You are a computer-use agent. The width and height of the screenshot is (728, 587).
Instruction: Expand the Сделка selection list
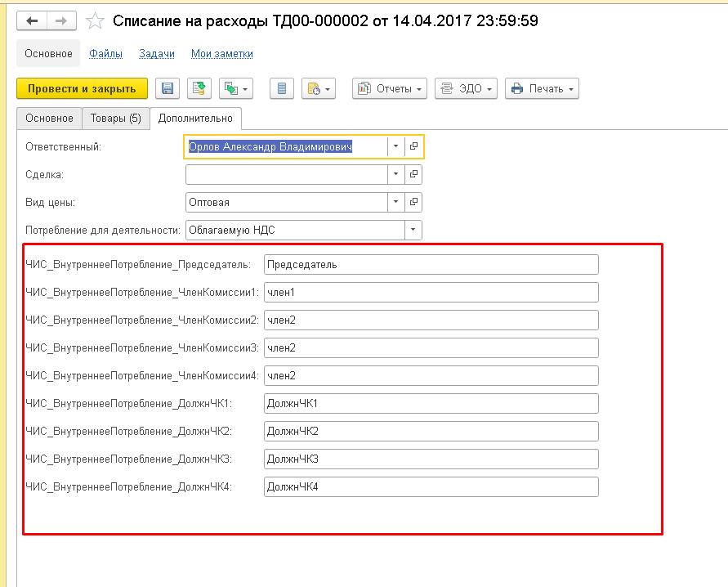coord(395,174)
